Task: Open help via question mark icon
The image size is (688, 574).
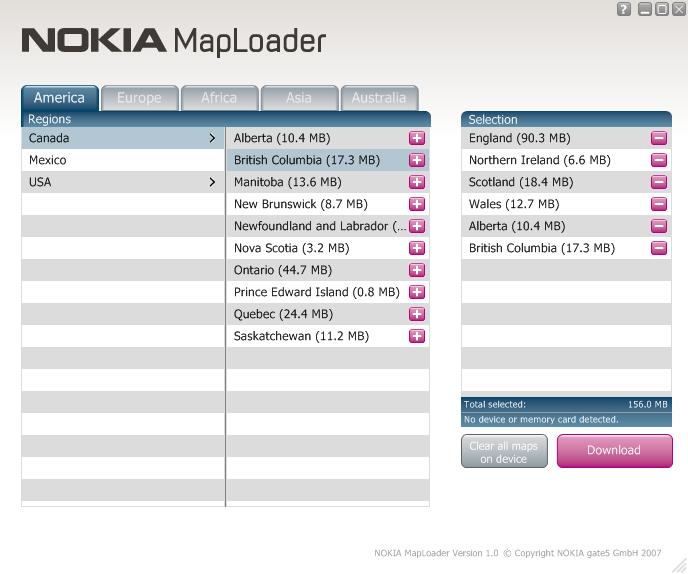Action: (624, 9)
